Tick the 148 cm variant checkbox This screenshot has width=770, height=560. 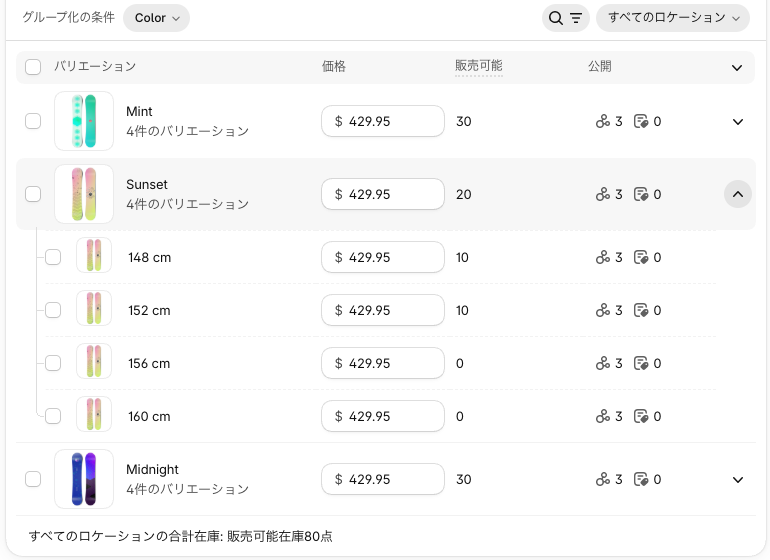click(53, 257)
